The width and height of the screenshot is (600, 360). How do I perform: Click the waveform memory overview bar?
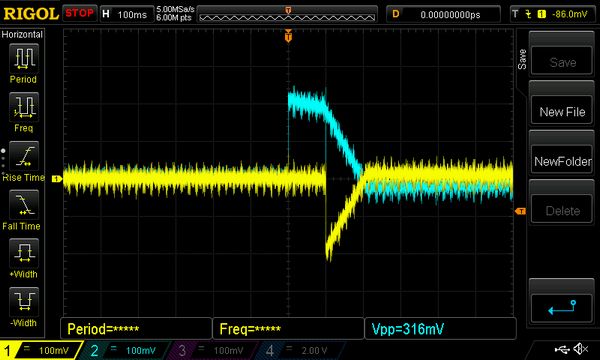287,15
